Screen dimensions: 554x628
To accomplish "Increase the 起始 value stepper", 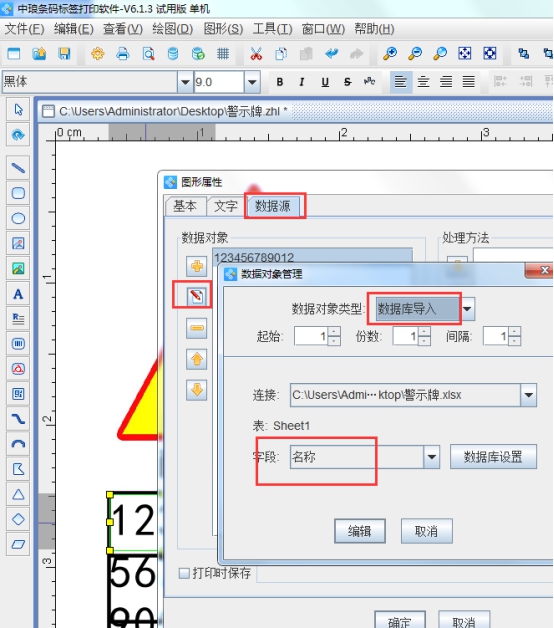I will pyautogui.click(x=334, y=331).
